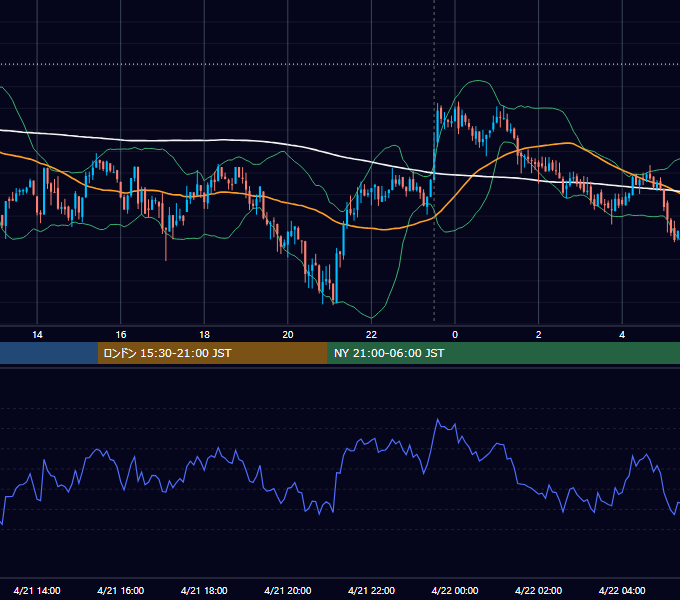Click the 4/22 02:00 label on indicator axis
Screen dimensions: 680x600
point(539,590)
